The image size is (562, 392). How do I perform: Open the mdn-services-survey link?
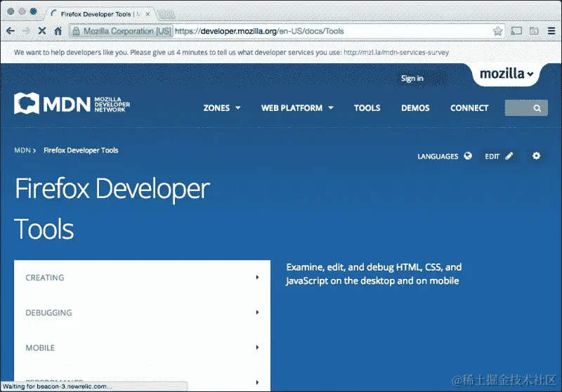(396, 52)
